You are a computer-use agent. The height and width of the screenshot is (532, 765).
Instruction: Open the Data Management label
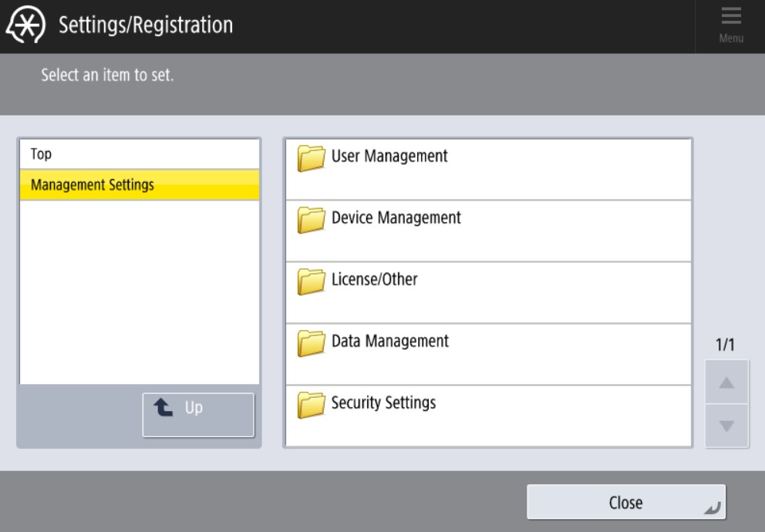pyautogui.click(x=389, y=341)
